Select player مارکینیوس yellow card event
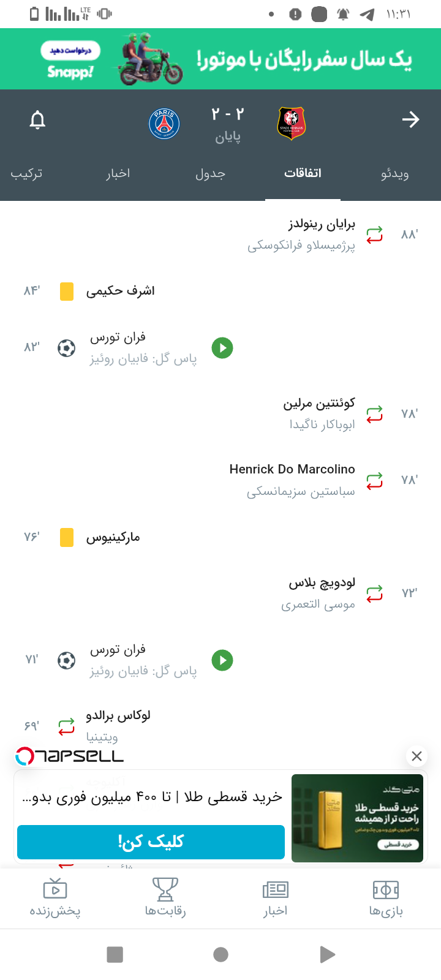 113,538
